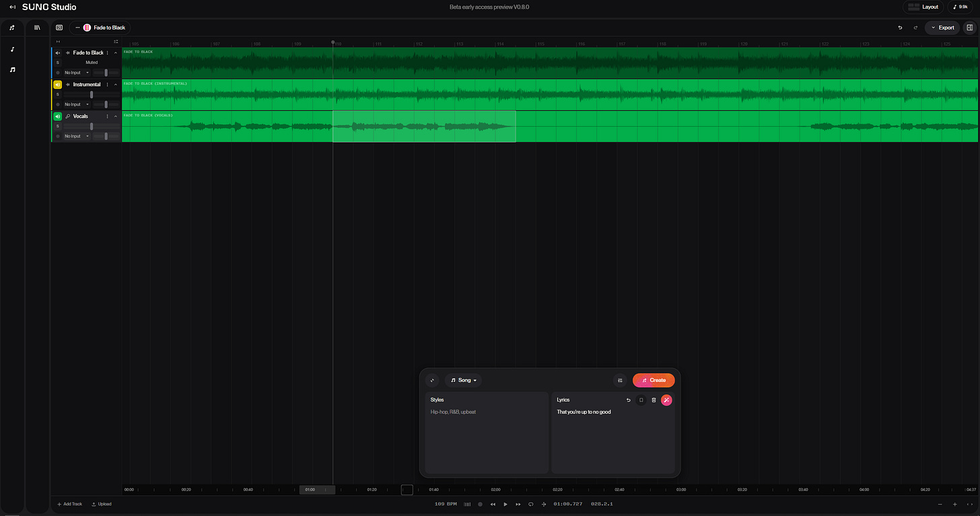
Task: Solo the Instrumental track
Action: click(58, 94)
